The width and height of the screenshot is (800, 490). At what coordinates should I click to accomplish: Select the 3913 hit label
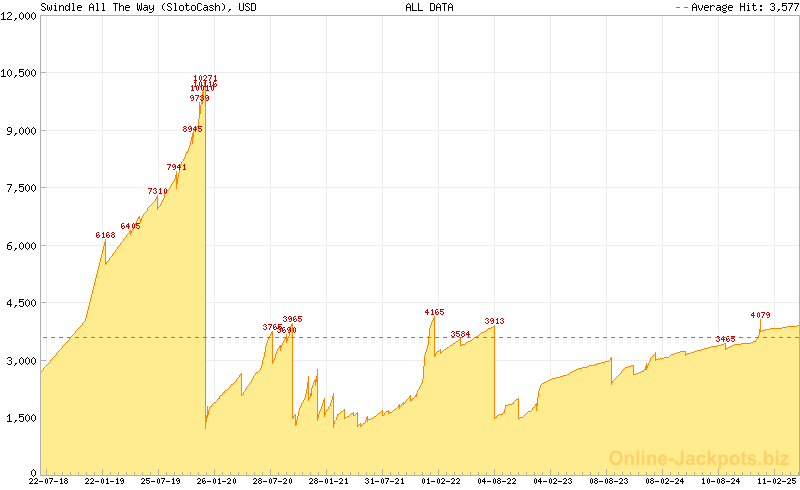tap(494, 321)
